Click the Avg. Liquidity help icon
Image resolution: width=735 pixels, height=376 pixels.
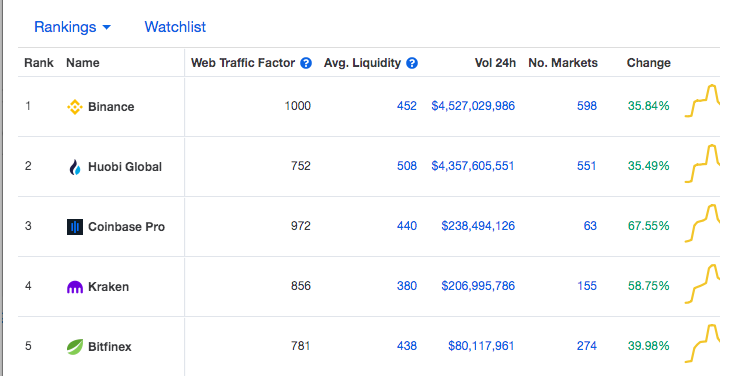[x=412, y=63]
